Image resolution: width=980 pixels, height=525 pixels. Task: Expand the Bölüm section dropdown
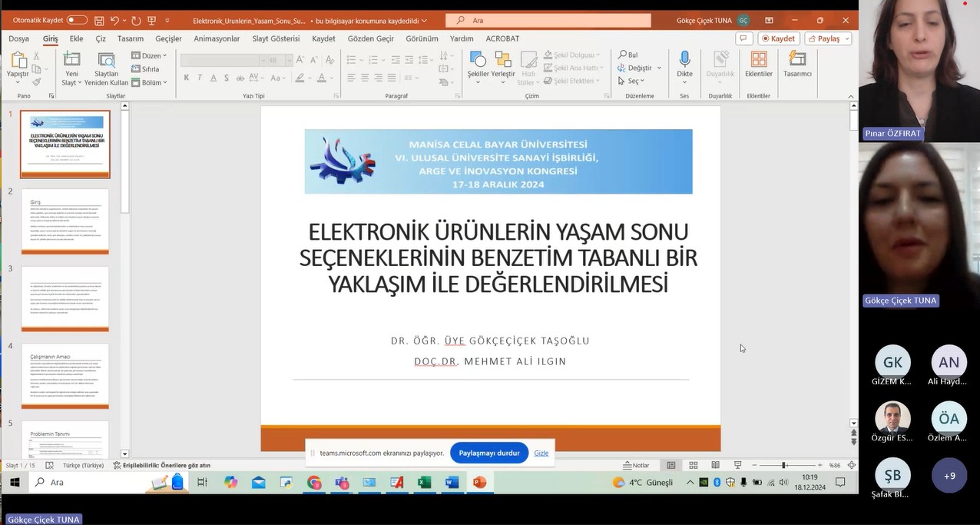click(149, 82)
